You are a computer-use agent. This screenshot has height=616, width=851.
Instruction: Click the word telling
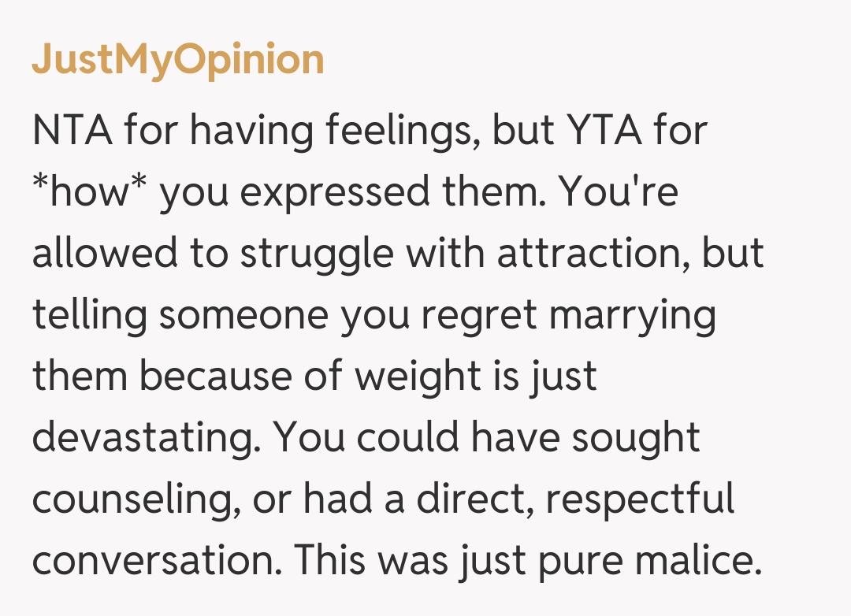pyautogui.click(x=89, y=316)
